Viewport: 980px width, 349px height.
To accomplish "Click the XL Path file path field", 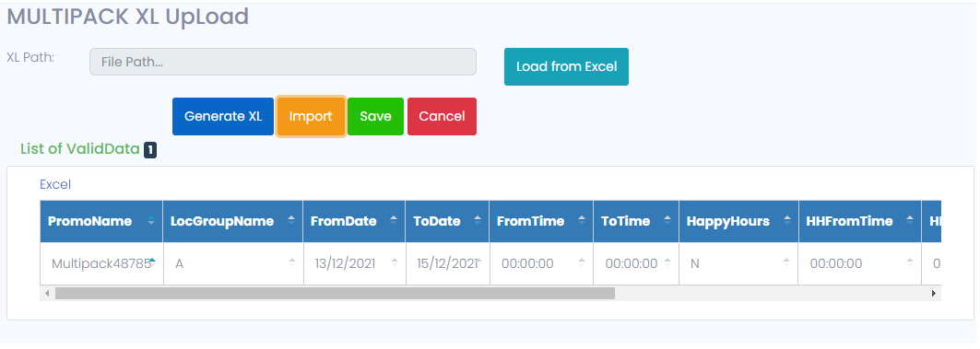I will (x=282, y=62).
